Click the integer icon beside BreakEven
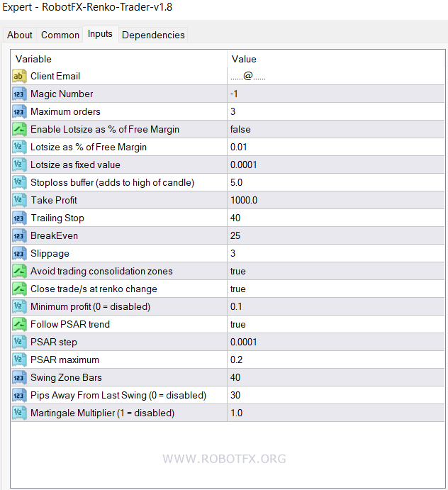Viewport: 448px width, 490px height. (19, 235)
